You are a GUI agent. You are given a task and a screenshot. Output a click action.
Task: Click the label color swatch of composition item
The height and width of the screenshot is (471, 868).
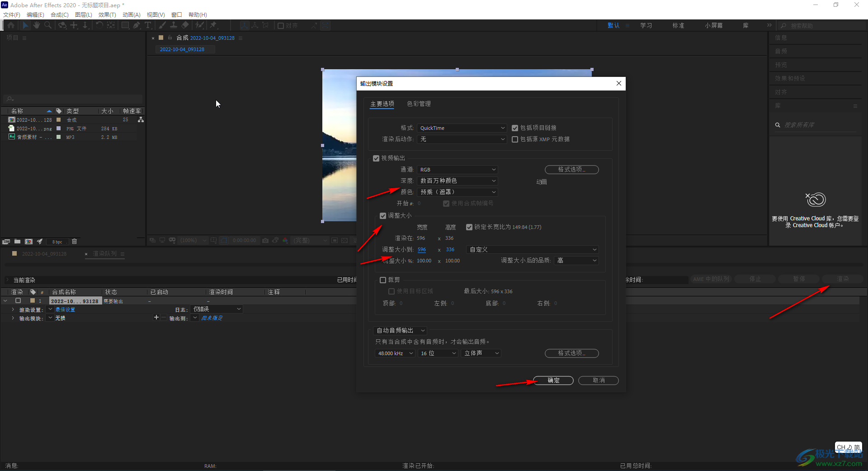click(58, 120)
